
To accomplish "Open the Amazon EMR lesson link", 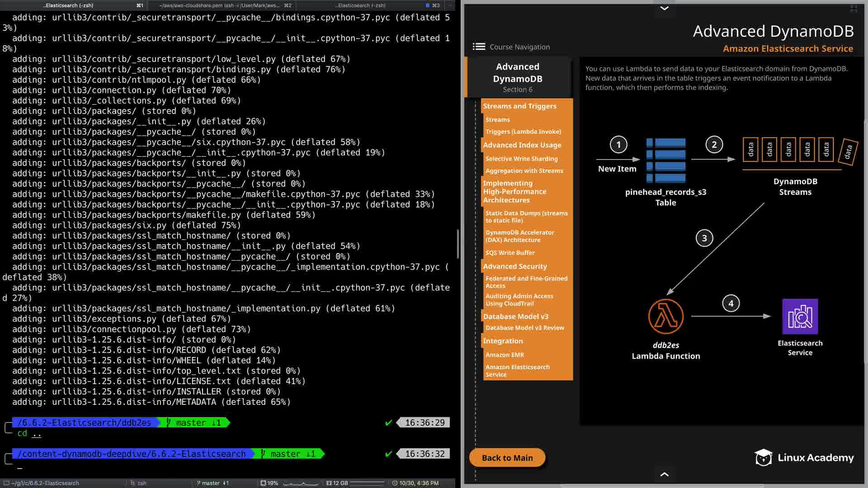I will point(505,355).
